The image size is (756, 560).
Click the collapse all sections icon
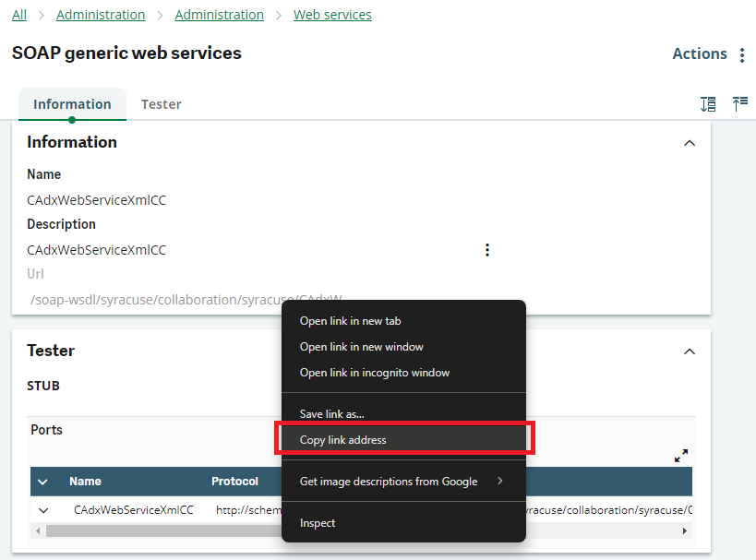[x=739, y=104]
